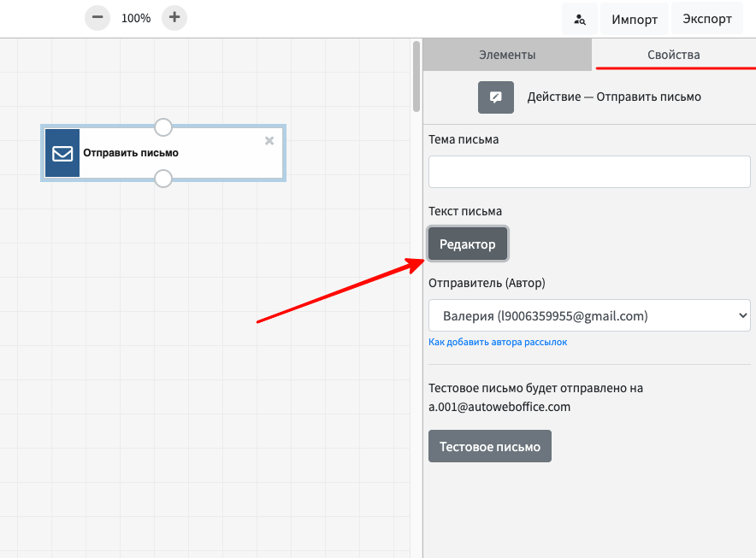The width and height of the screenshot is (756, 558).
Task: Open the Редактор for letter text
Action: (468, 244)
